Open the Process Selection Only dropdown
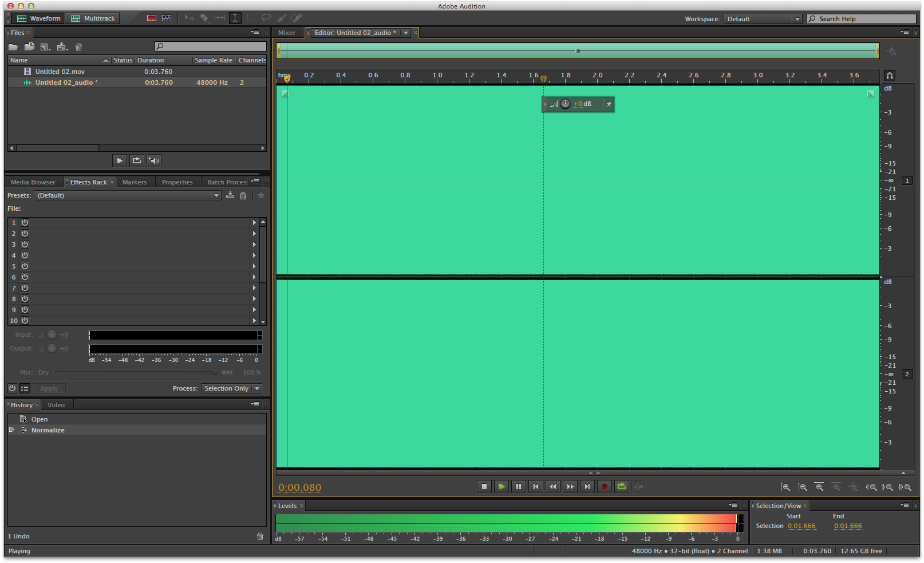924x563 pixels. [231, 388]
